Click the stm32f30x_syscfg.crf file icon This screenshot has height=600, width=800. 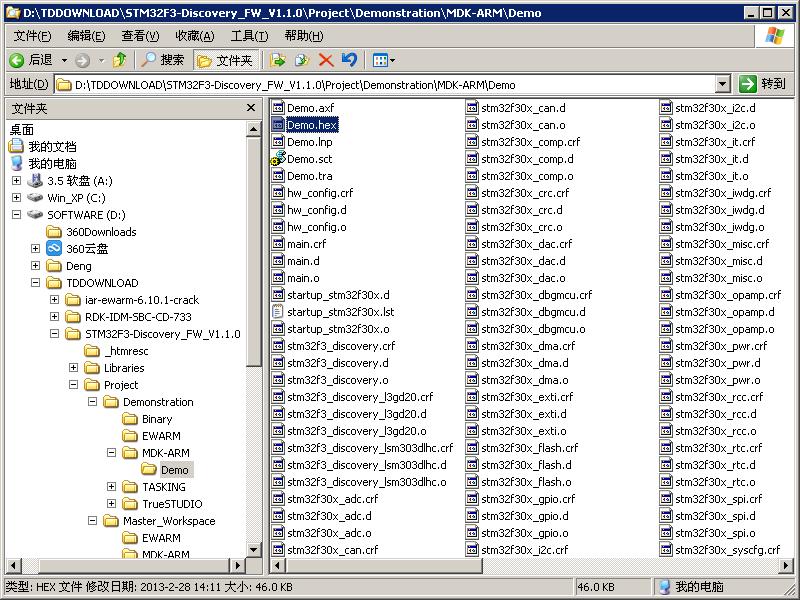coord(666,550)
